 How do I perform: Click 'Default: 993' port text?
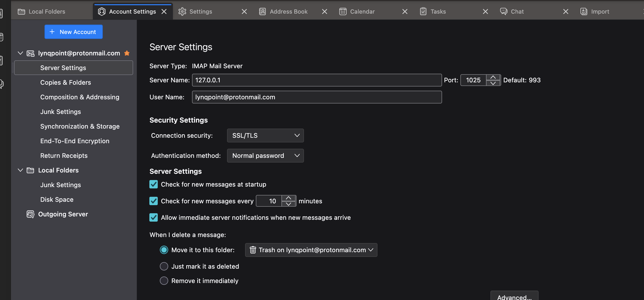tap(522, 80)
